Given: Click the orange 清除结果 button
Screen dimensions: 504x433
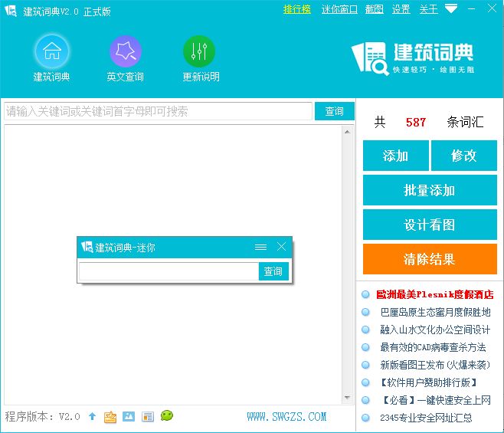Looking at the screenshot, I should (430, 259).
